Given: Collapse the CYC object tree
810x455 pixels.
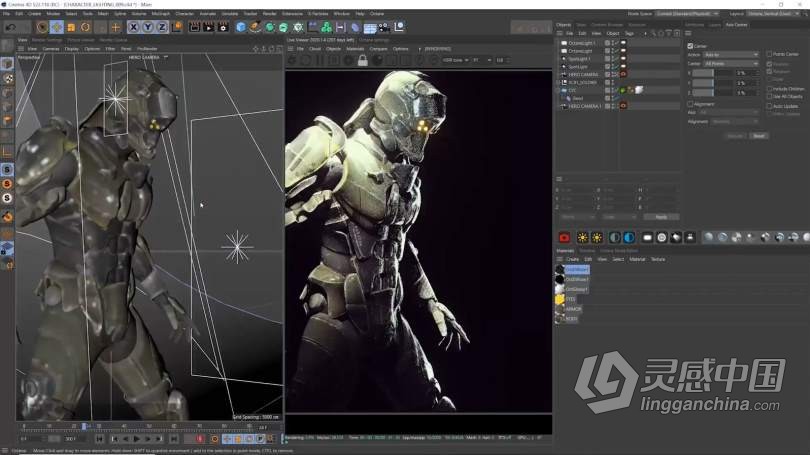Looking at the screenshot, I should click(x=558, y=90).
